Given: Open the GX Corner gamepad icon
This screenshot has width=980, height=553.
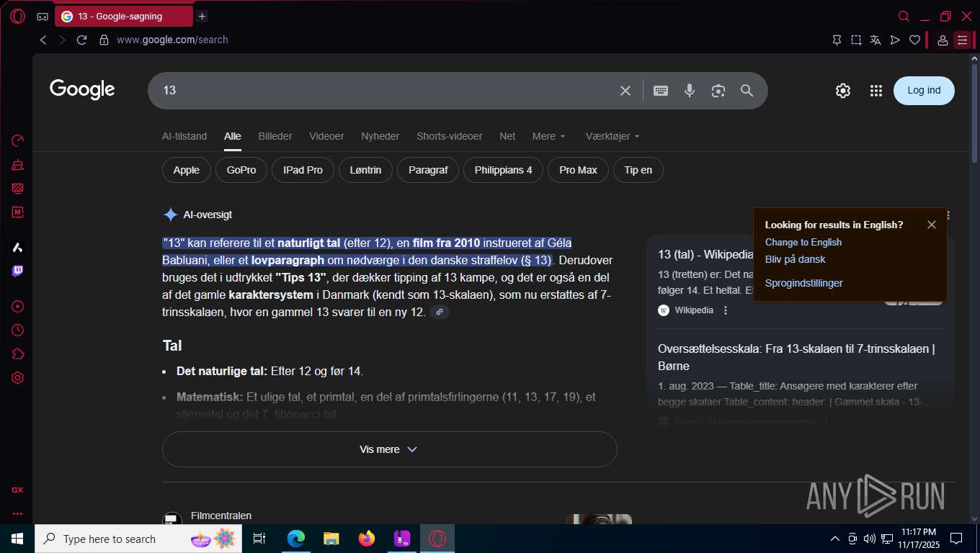Looking at the screenshot, I should [x=43, y=17].
